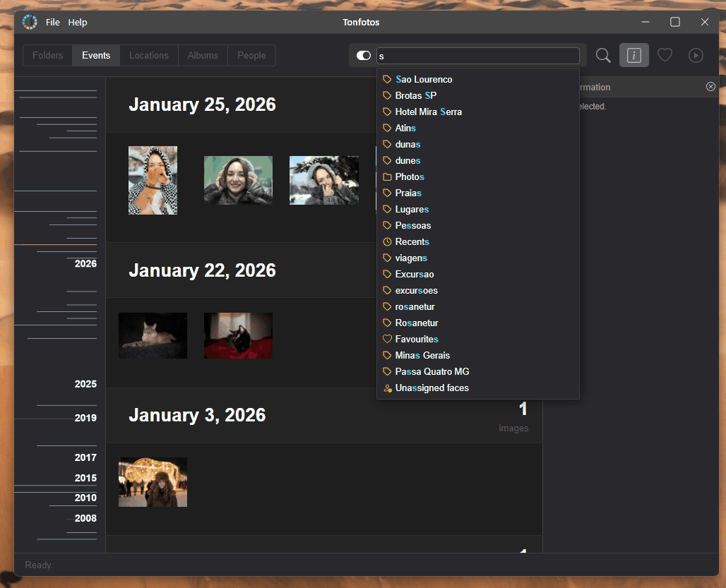This screenshot has height=588, width=726.
Task: Choose Hotel Mira Serra from suggestions
Action: (478, 112)
